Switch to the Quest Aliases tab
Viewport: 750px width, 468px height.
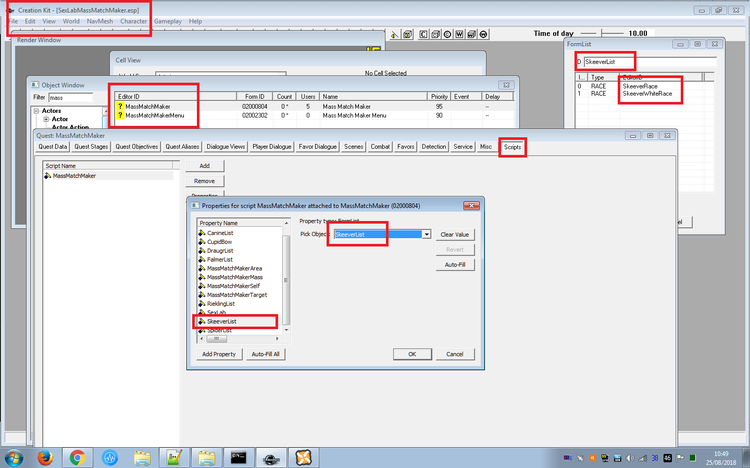point(182,147)
